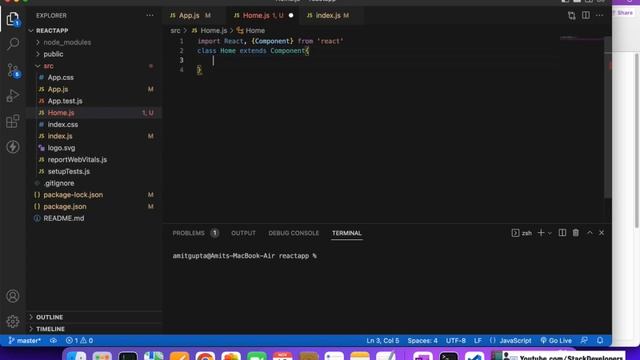
Task: Open Run and Debug view icon
Action: click(x=13, y=96)
